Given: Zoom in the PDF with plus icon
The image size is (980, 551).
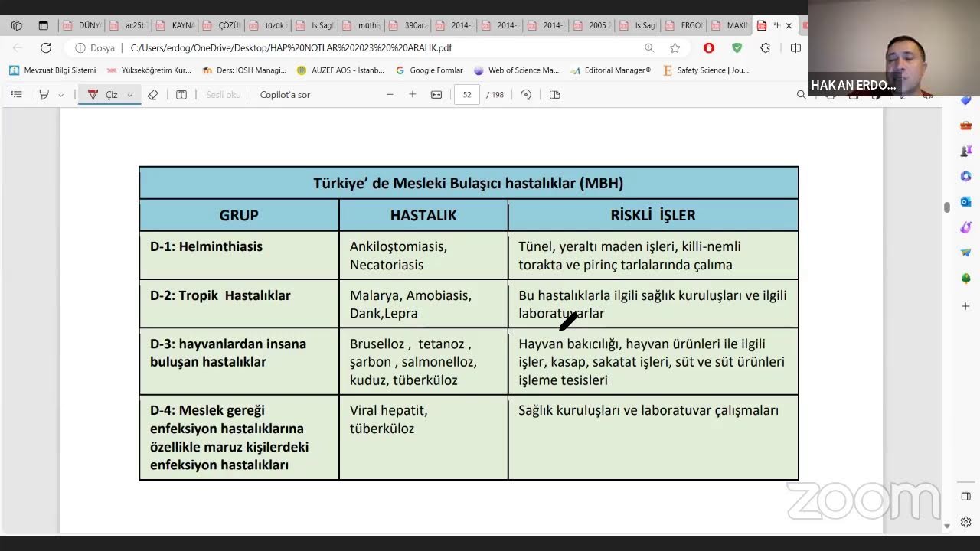Looking at the screenshot, I should click(x=413, y=95).
